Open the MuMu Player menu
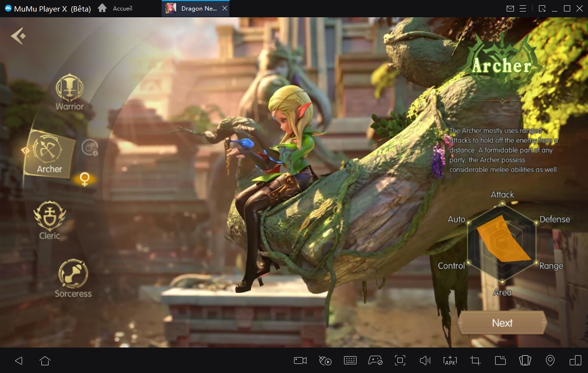The image size is (588, 373). coord(522,8)
